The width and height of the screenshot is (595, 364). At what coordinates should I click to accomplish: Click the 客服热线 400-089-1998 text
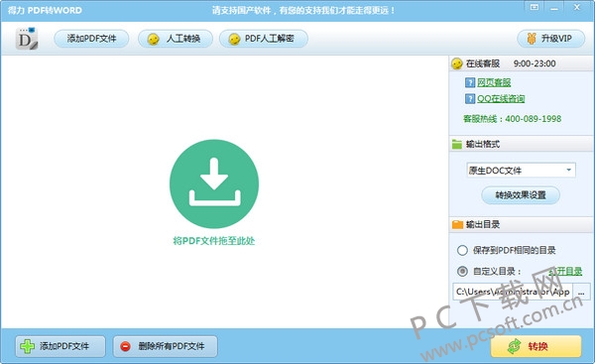512,119
